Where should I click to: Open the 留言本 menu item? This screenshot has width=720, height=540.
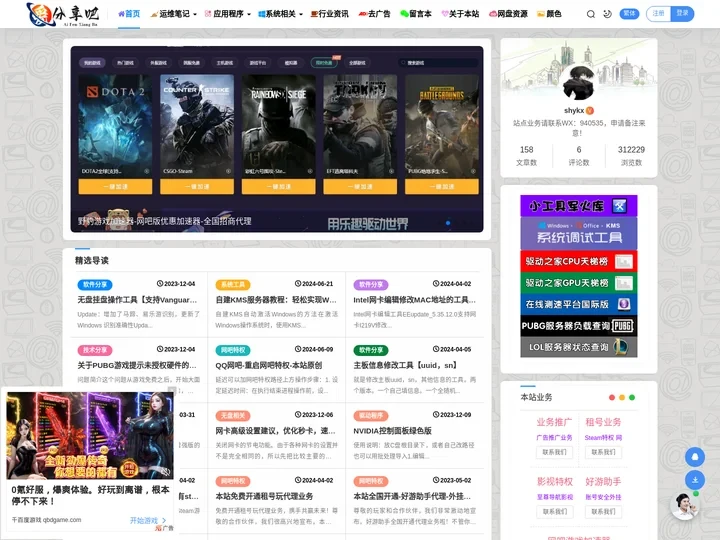click(x=416, y=14)
